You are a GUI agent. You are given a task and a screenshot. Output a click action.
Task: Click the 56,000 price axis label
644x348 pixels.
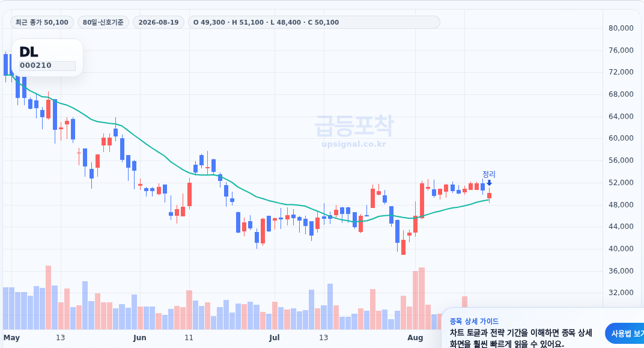coord(621,160)
